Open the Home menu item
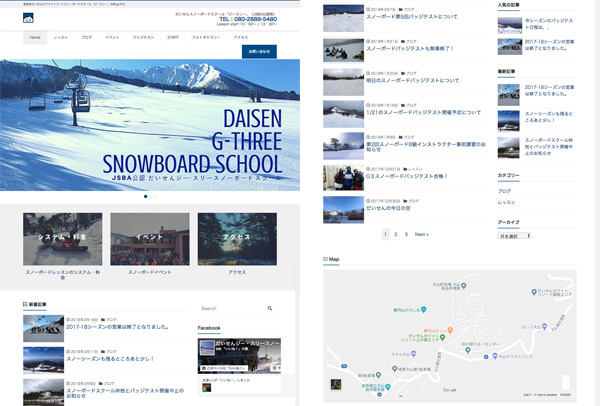The width and height of the screenshot is (600, 406). point(35,37)
